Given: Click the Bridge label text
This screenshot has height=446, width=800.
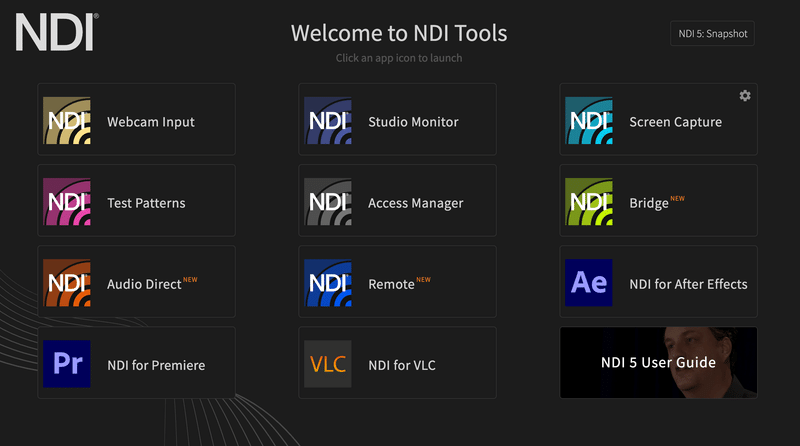Looking at the screenshot, I should (649, 203).
